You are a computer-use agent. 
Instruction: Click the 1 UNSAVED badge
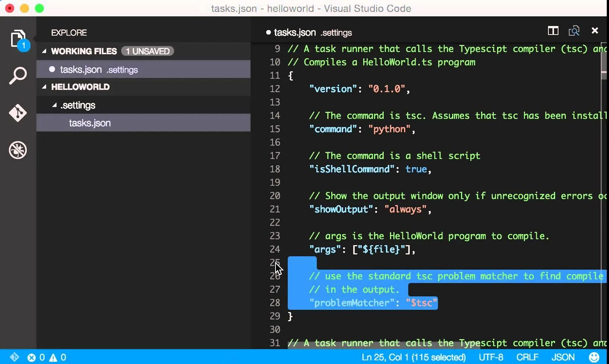pyautogui.click(x=148, y=51)
